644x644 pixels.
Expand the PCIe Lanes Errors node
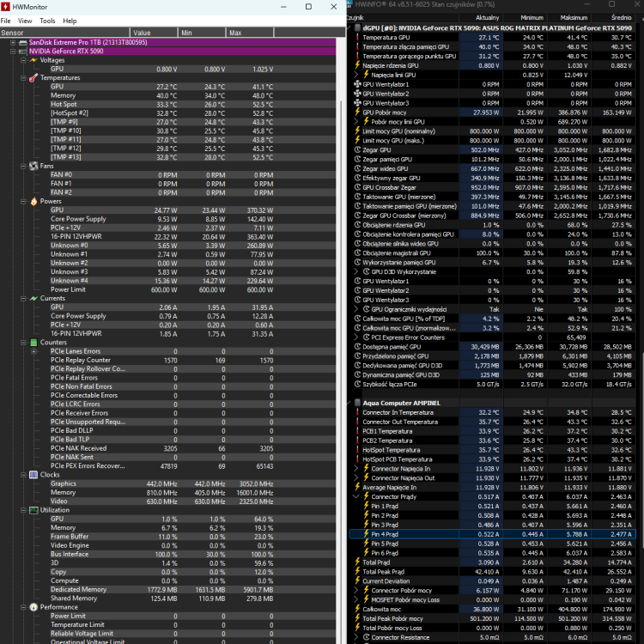34,351
